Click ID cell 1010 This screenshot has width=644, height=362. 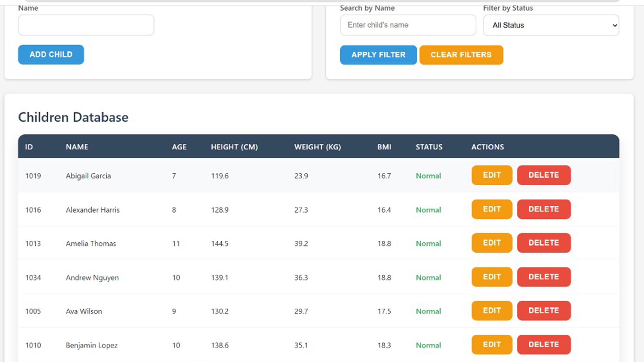coord(33,345)
